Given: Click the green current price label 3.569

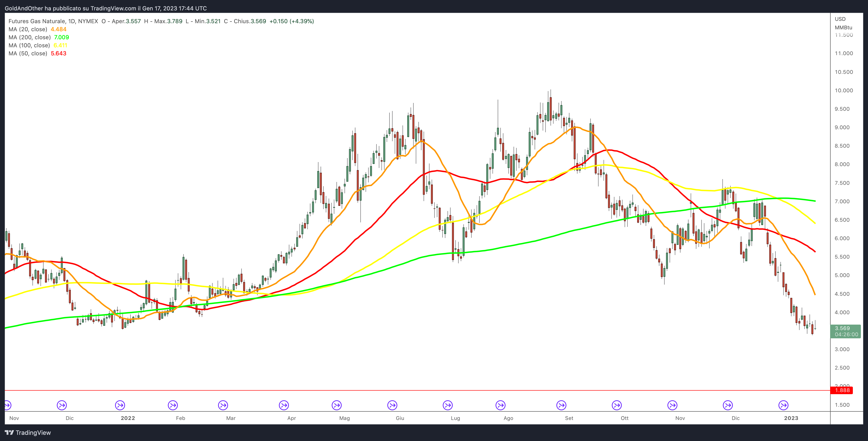Looking at the screenshot, I should click(846, 331).
